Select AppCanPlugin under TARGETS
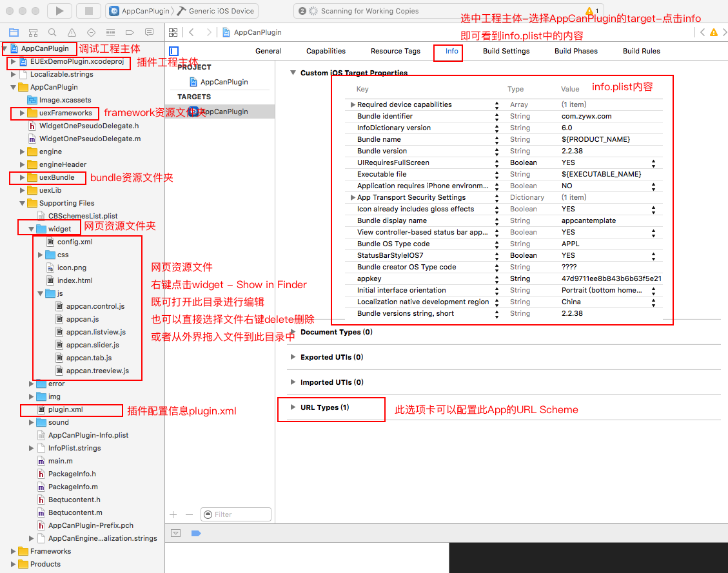The image size is (728, 573). pos(220,112)
